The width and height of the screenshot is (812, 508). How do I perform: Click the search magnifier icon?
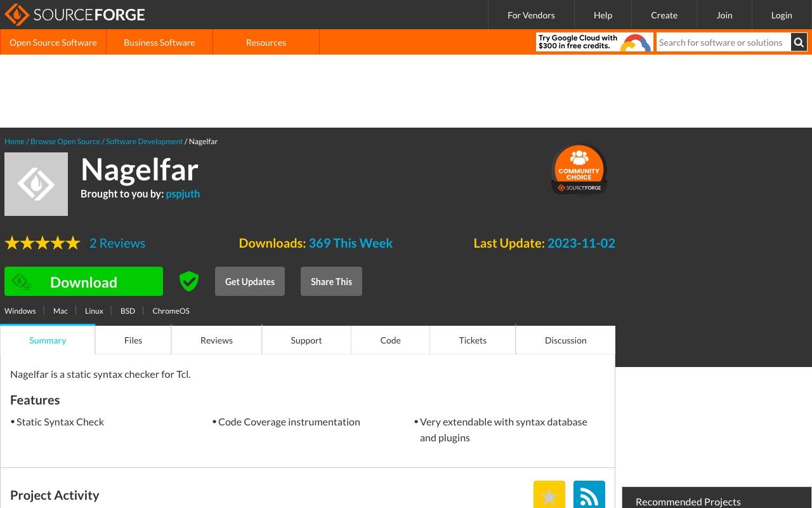[x=799, y=43]
